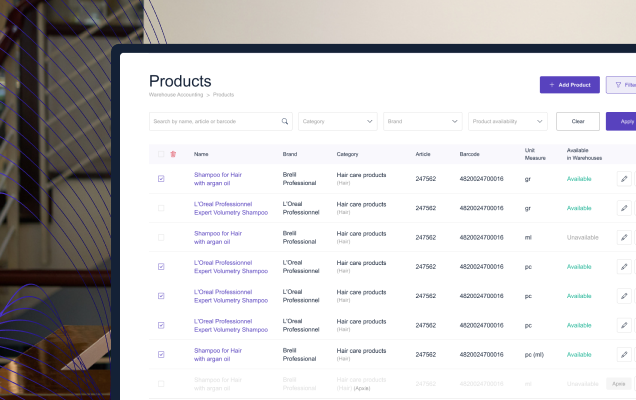Image resolution: width=636 pixels, height=400 pixels.
Task: Check the L'Oreal gr row checkbox
Action: 161,208
